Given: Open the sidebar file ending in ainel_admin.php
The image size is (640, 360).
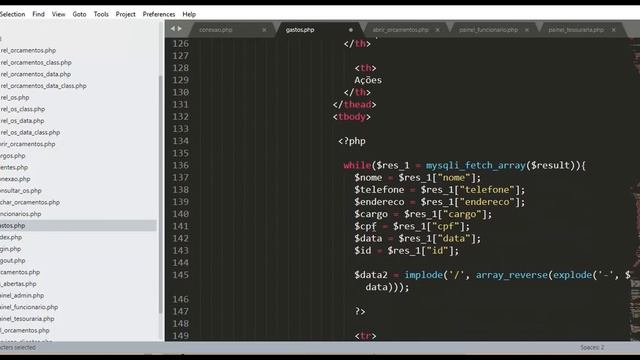Looking at the screenshot, I should 22,296.
